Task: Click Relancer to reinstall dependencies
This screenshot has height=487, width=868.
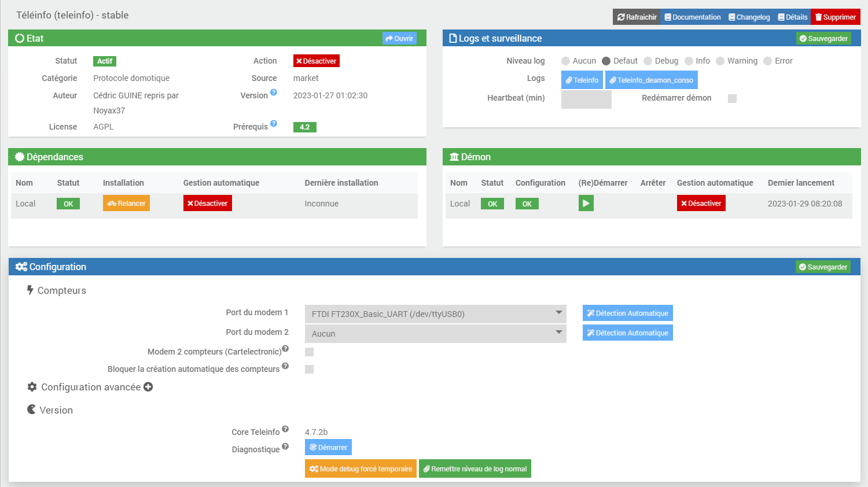Action: (126, 204)
